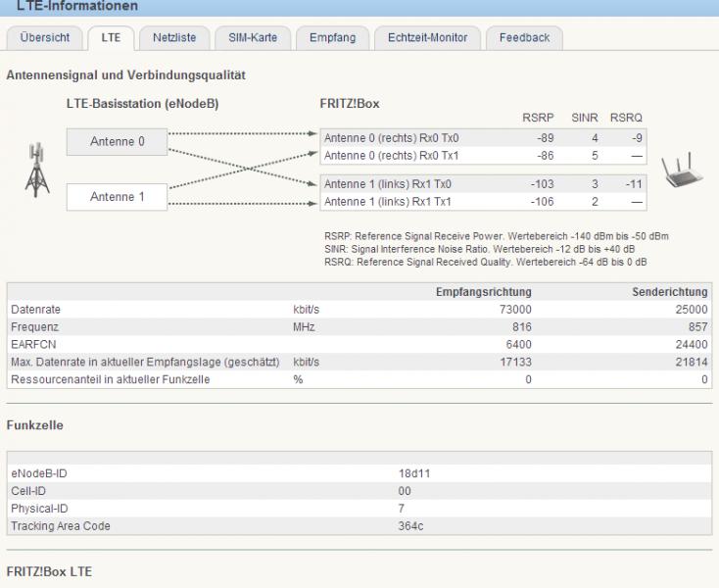The width and height of the screenshot is (719, 588).
Task: Click the cell tower base station icon
Action: click(37, 170)
